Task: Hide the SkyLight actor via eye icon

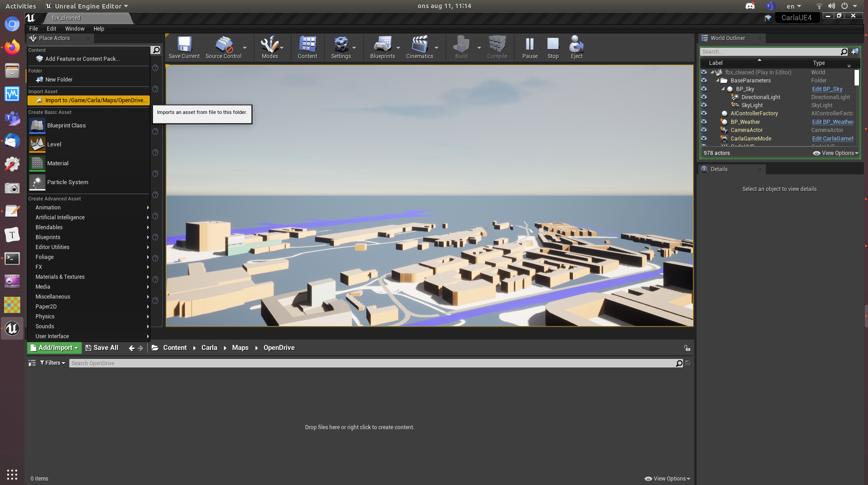Action: (x=704, y=105)
